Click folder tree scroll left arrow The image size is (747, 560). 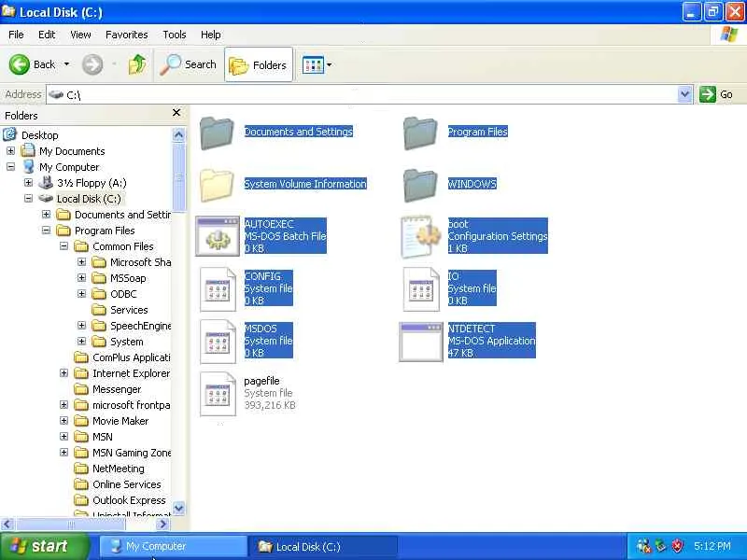click(7, 525)
